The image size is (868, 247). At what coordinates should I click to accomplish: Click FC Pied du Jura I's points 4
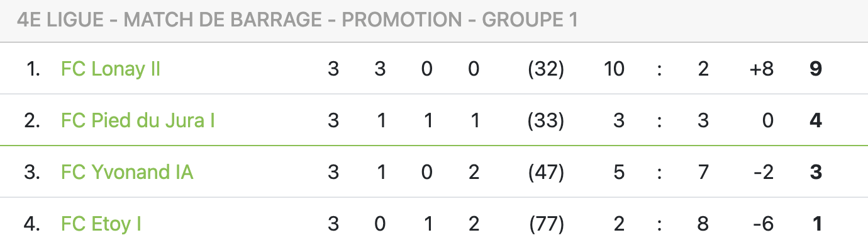coord(816,120)
